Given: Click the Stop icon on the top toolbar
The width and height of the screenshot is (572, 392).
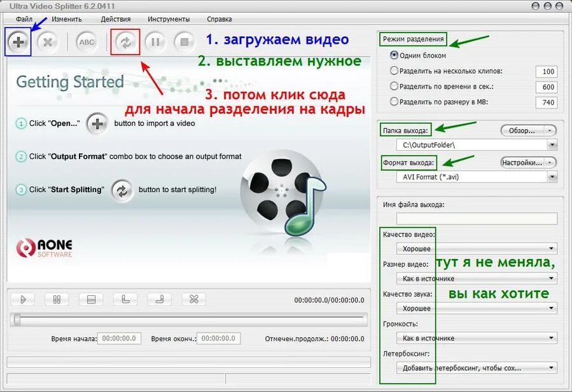Looking at the screenshot, I should (185, 42).
